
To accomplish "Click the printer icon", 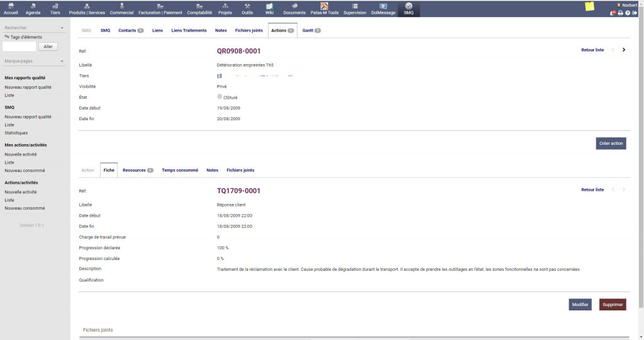I will [x=620, y=13].
